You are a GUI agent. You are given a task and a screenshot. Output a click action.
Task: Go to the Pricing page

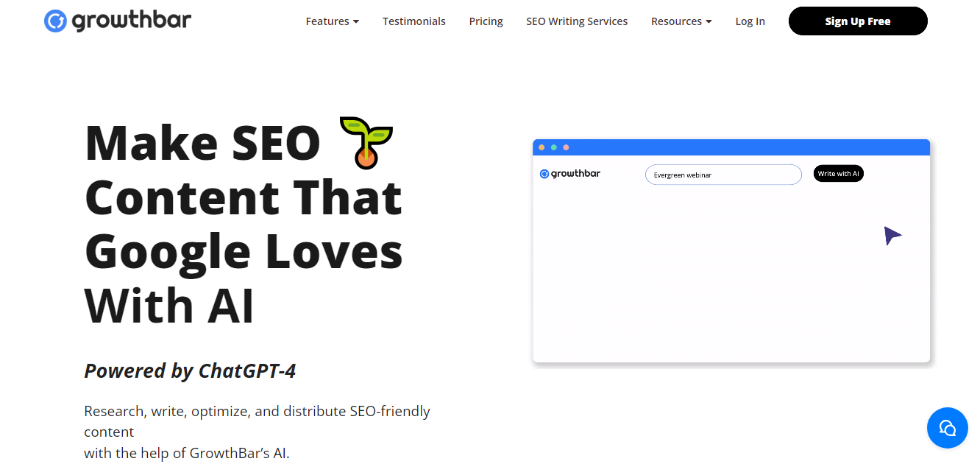[x=486, y=21]
